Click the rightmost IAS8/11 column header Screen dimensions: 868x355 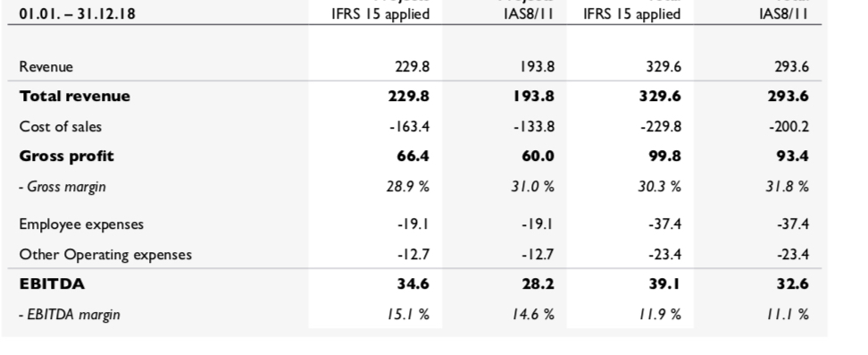783,14
